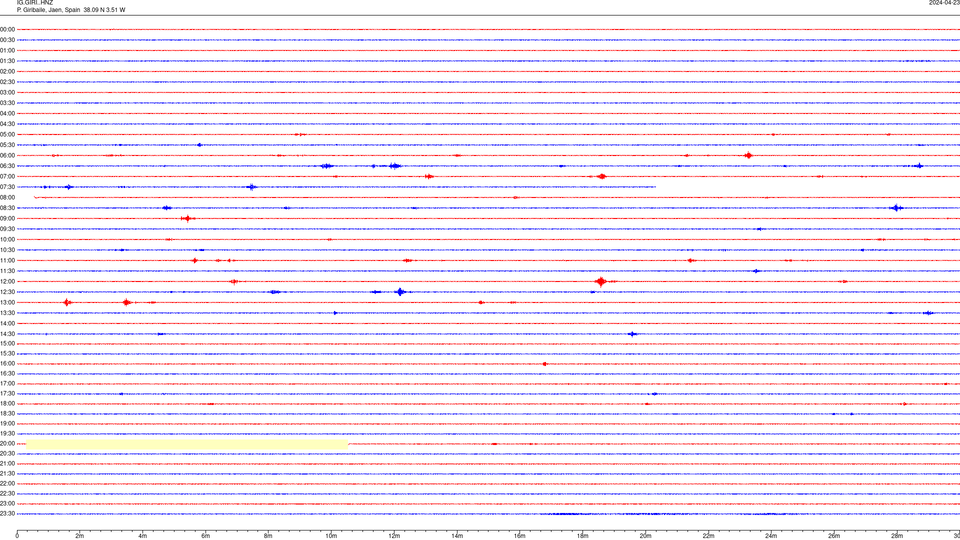
Task: Click the location text 'P. Giribaile, Jaen, Spain'
Action: click(49, 10)
